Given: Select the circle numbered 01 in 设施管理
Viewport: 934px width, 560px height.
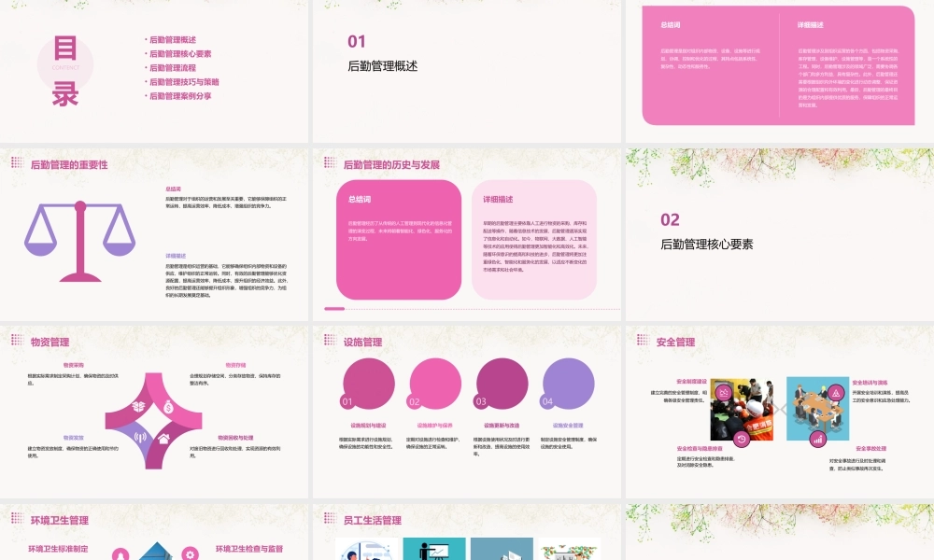Looking at the screenshot, I should pos(367,384).
